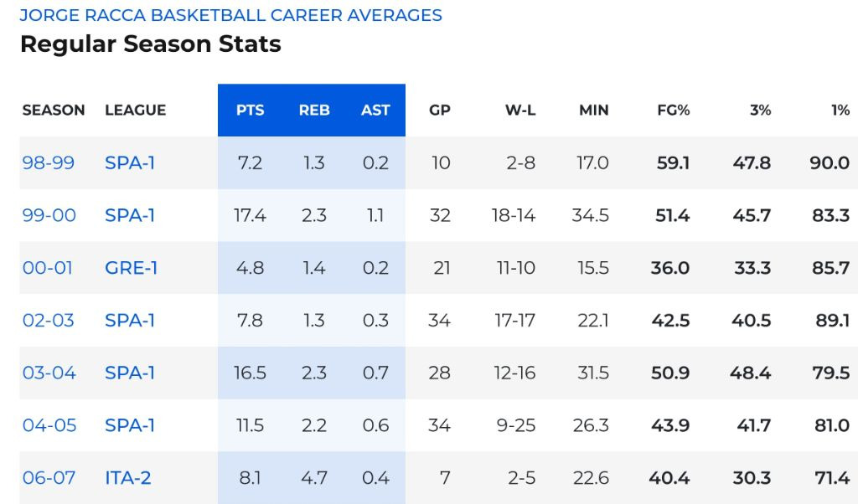Open the 00-01 season link
This screenshot has height=504, width=858.
click(47, 268)
